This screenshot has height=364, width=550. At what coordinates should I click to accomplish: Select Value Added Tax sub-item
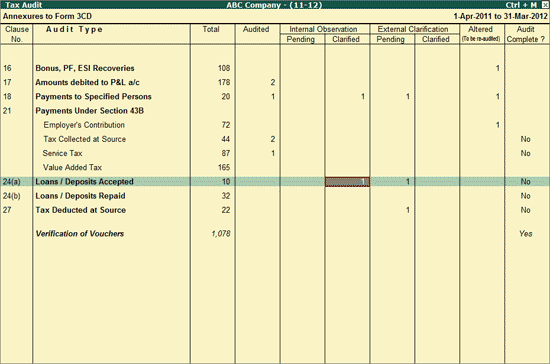click(x=72, y=167)
